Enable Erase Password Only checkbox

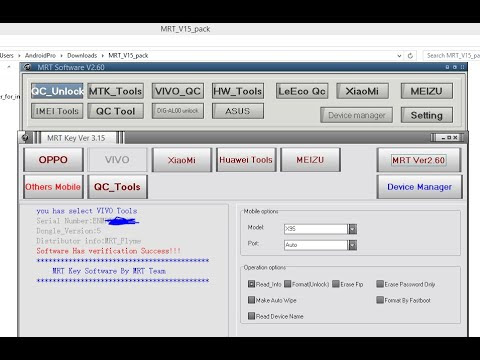coord(380,284)
